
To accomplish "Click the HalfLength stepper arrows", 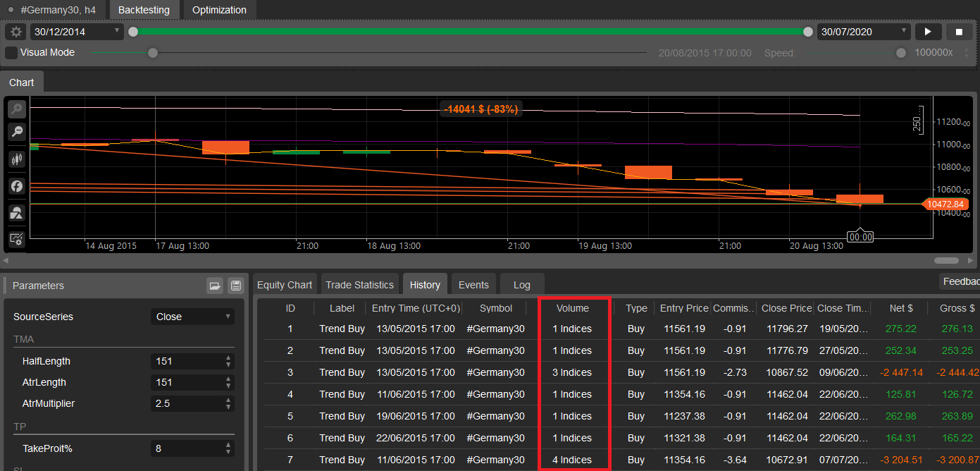I will click(x=228, y=361).
